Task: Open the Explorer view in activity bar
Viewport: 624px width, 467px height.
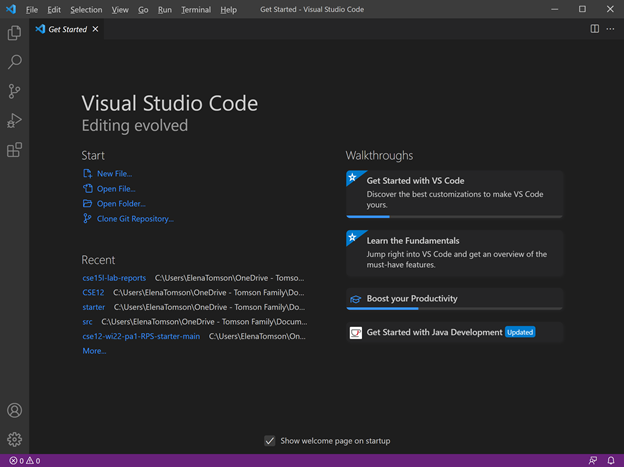Action: [x=14, y=33]
